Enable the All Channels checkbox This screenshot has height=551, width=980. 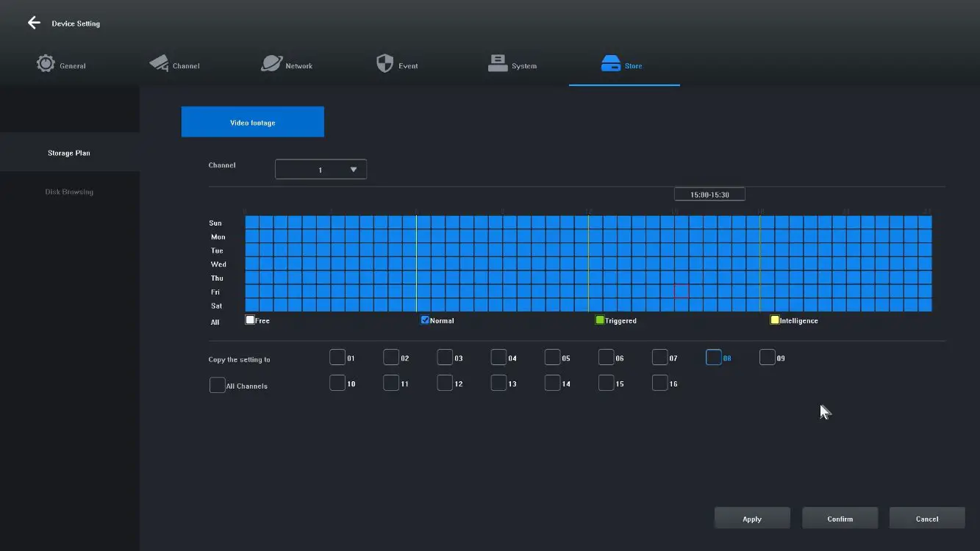(217, 386)
